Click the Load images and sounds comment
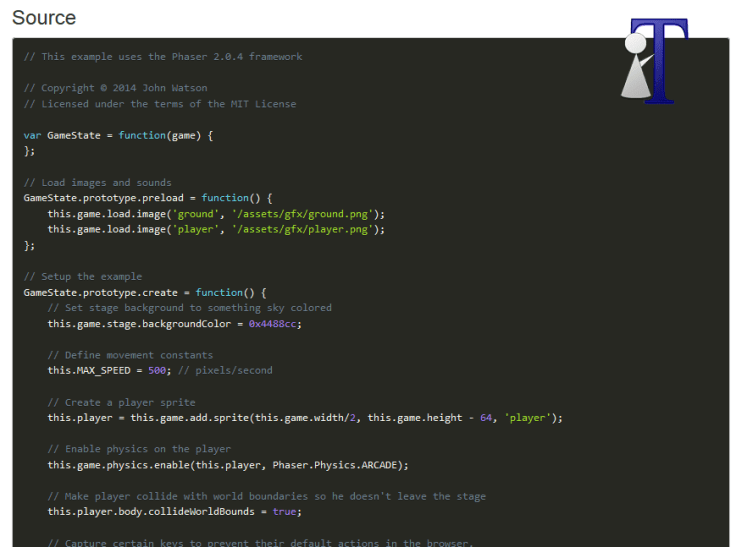The height and width of the screenshot is (547, 736). (x=98, y=183)
